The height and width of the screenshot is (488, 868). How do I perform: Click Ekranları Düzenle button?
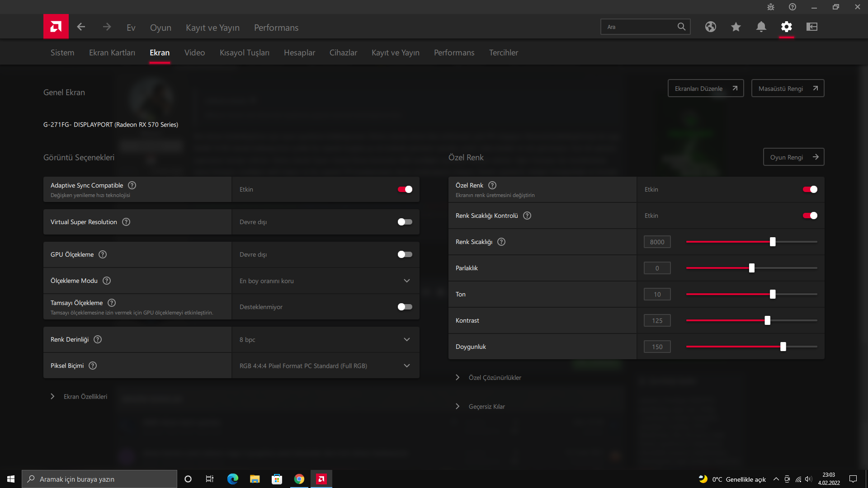click(705, 88)
